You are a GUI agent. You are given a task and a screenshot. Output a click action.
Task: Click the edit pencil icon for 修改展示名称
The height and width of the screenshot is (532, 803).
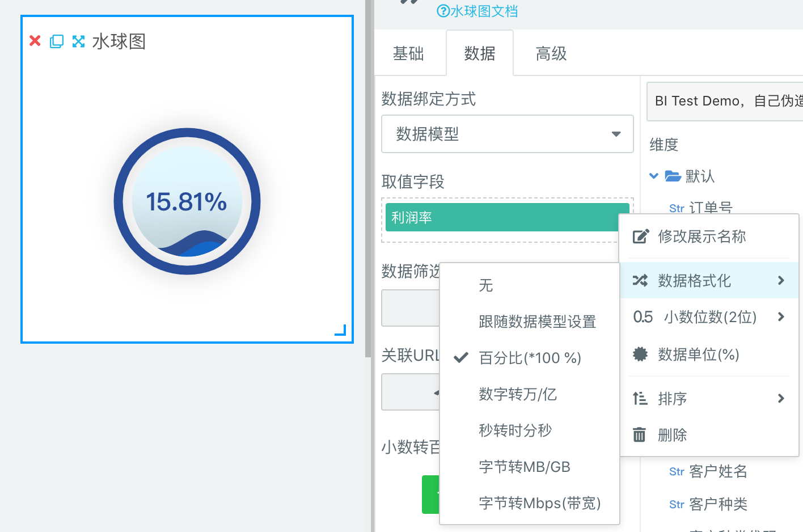click(x=640, y=237)
